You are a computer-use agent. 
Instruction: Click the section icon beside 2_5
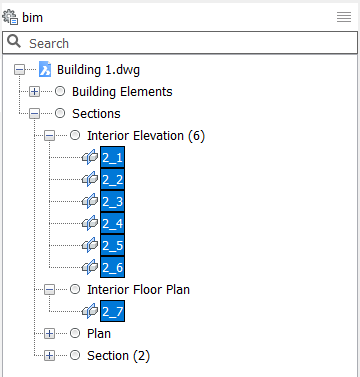(90, 245)
